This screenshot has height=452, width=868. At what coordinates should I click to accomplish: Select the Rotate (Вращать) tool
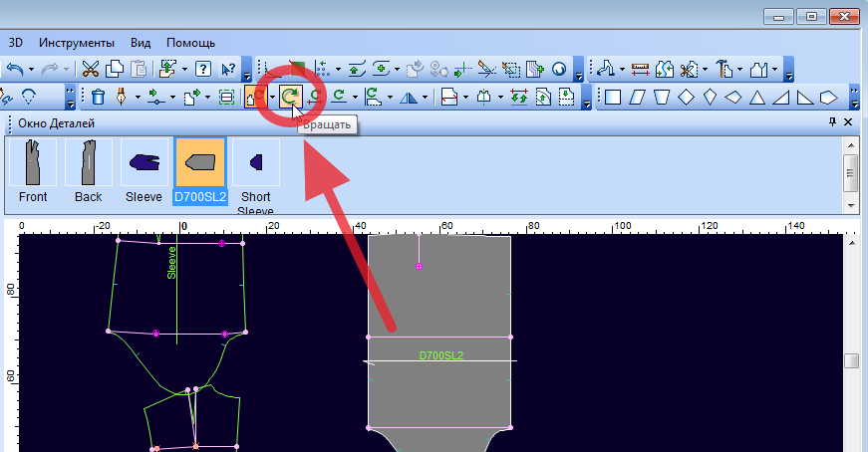click(290, 97)
